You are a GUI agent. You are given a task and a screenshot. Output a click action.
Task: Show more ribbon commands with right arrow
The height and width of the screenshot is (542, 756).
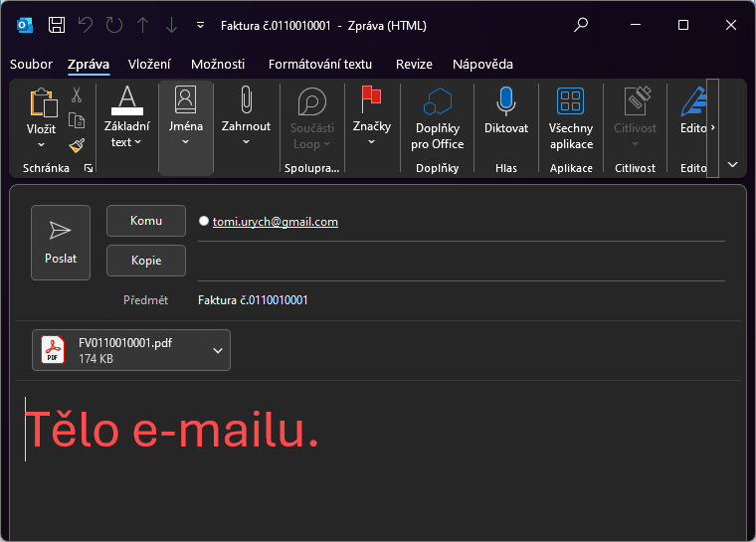[712, 127]
